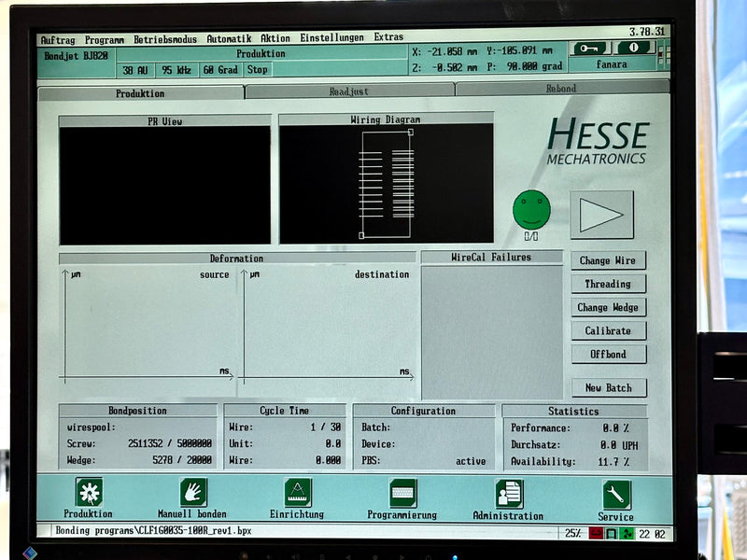Click the PR View camera panel

[165, 185]
